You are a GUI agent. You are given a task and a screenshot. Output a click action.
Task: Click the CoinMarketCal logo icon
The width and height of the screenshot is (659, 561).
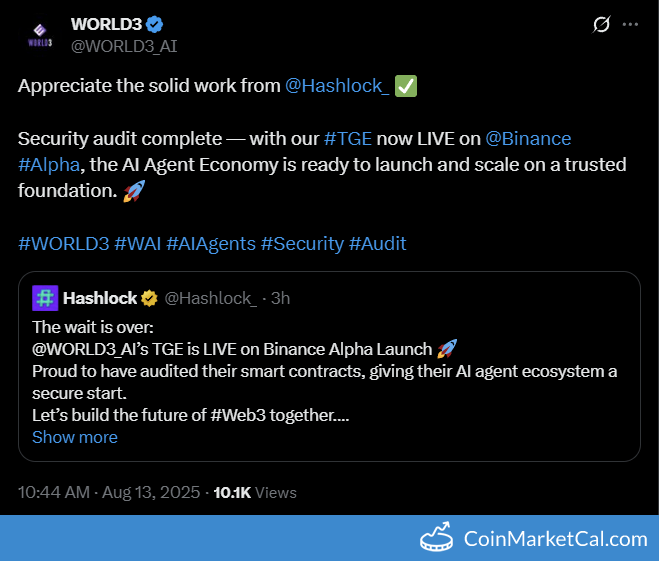(437, 538)
